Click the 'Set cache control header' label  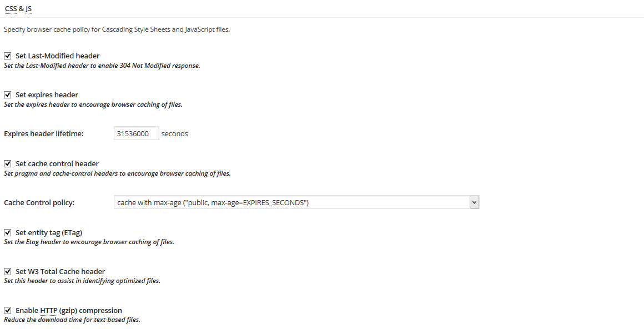(57, 163)
